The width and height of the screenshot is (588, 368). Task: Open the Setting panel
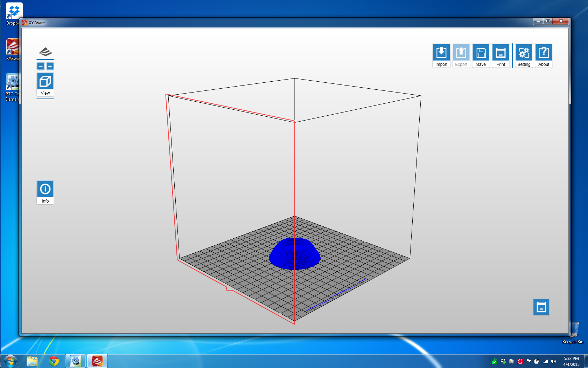pyautogui.click(x=524, y=55)
